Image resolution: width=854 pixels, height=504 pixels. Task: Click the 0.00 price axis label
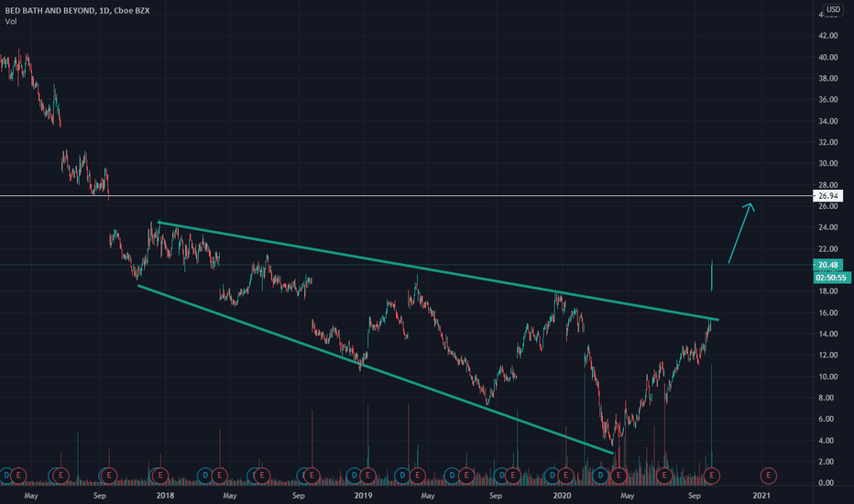tap(827, 483)
